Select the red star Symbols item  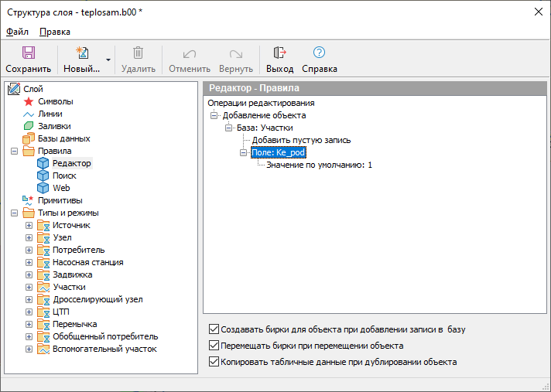pos(29,101)
